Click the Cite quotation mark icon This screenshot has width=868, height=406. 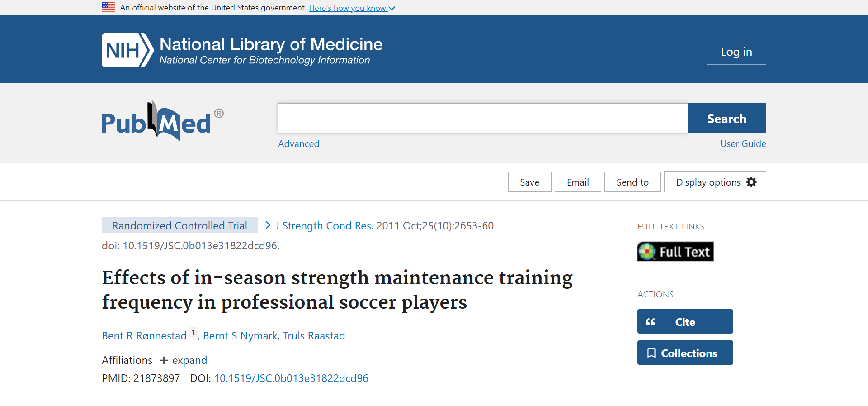click(651, 322)
